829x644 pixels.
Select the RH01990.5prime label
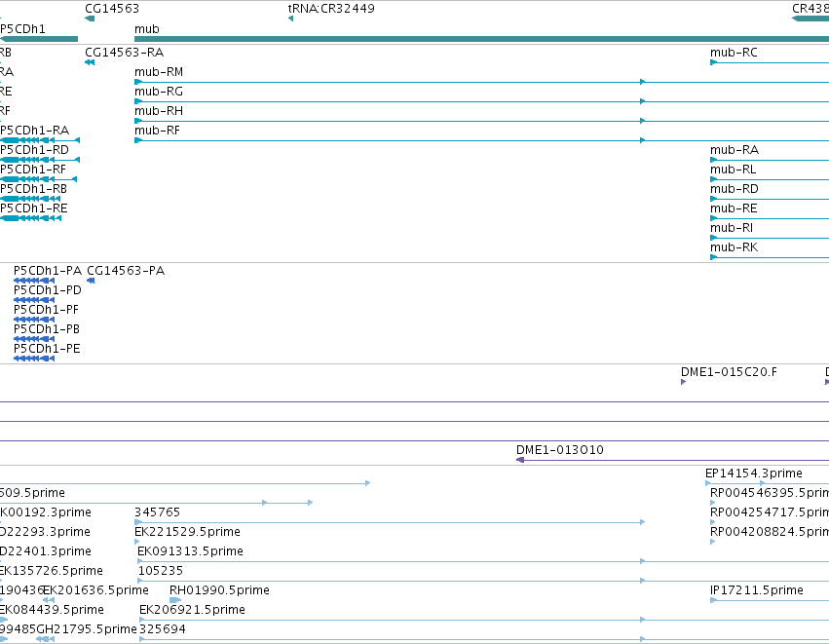tap(219, 590)
